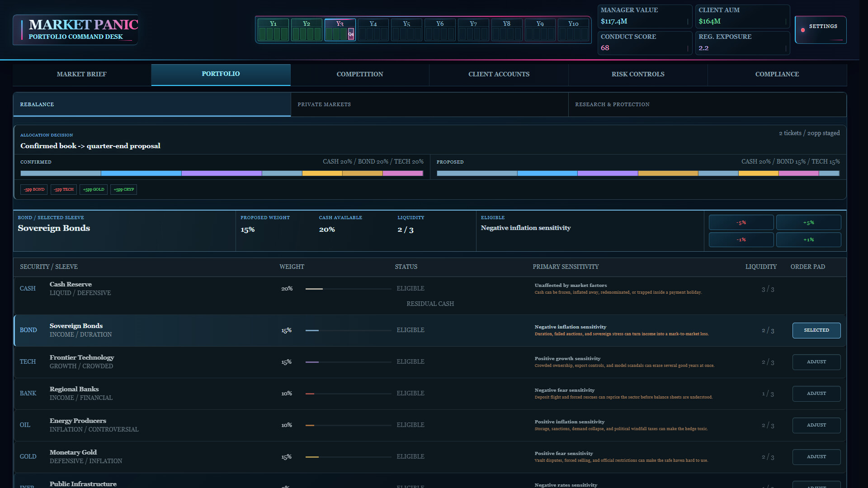Select the Frontier Technology row name
Screen dimensions: 868x488
click(82, 357)
